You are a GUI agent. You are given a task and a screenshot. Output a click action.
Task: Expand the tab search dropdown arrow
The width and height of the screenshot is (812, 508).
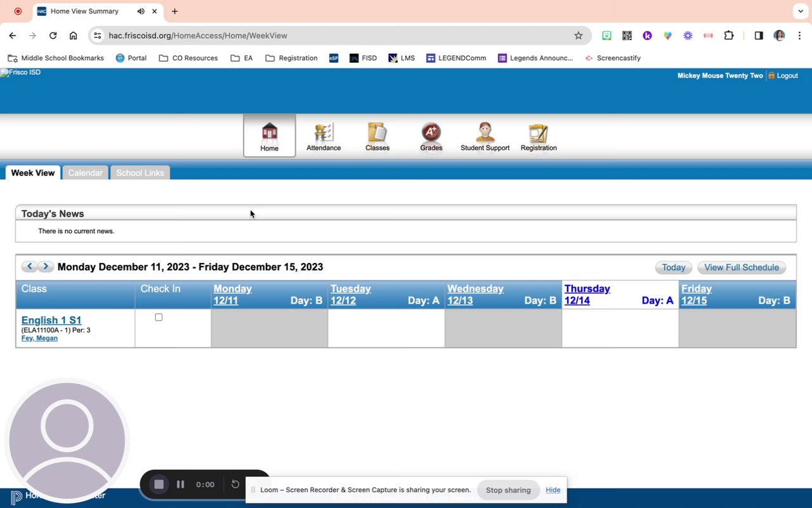pos(799,11)
